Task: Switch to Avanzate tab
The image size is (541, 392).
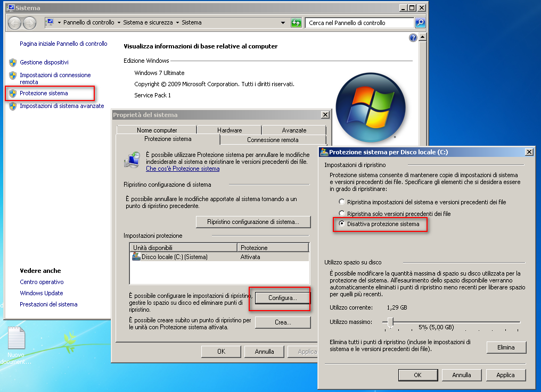Action: click(x=294, y=130)
